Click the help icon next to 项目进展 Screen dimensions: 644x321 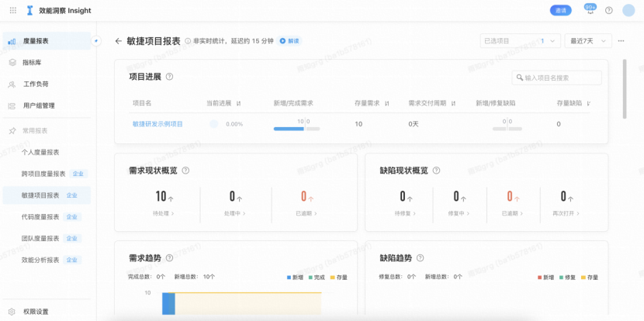(169, 77)
